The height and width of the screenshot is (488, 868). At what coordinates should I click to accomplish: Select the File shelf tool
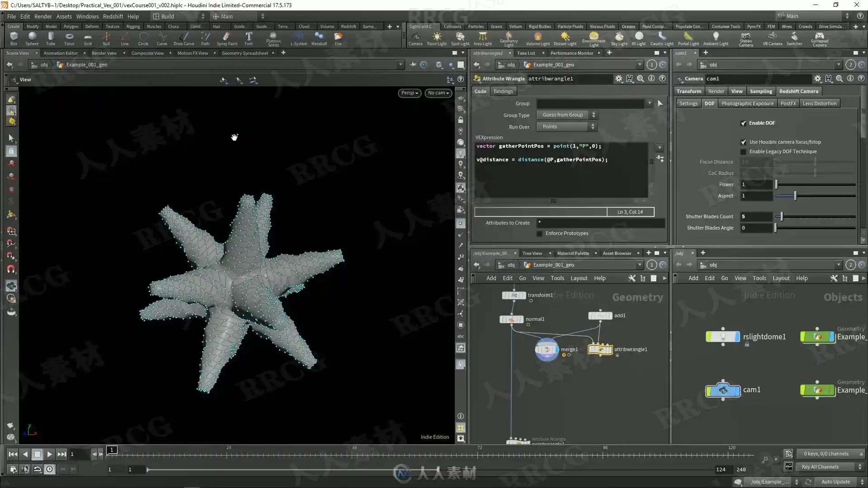pos(338,39)
